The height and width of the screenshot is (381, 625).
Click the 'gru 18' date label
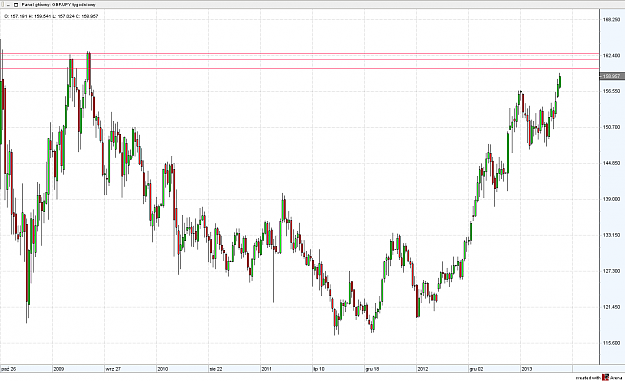372,369
